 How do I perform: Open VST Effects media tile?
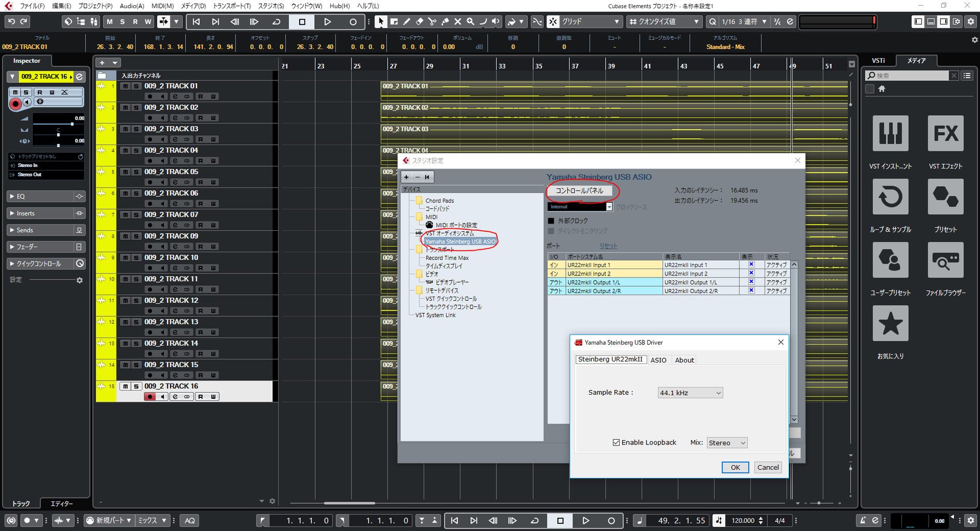[945, 133]
